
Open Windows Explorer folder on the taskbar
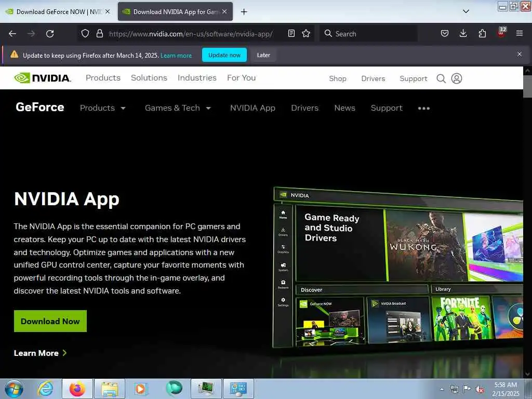click(110, 389)
